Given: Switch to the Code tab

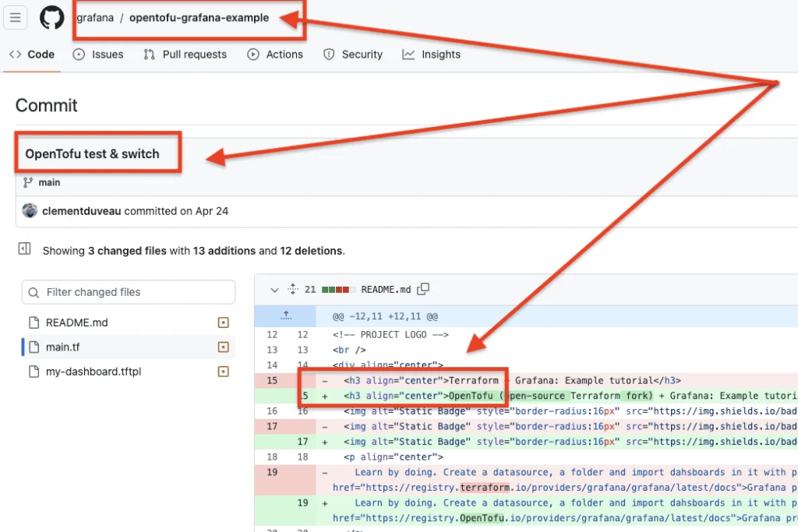Looking at the screenshot, I should click(x=31, y=55).
